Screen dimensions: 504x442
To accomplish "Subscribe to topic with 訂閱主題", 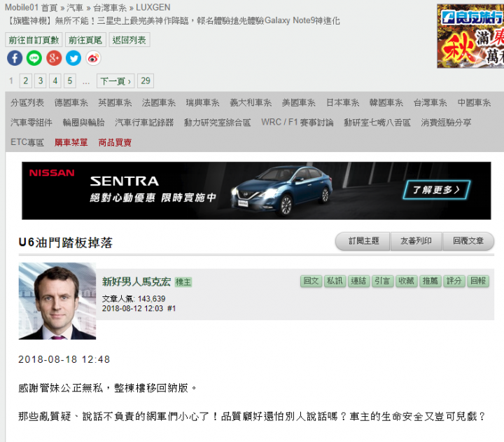I will (x=363, y=241).
